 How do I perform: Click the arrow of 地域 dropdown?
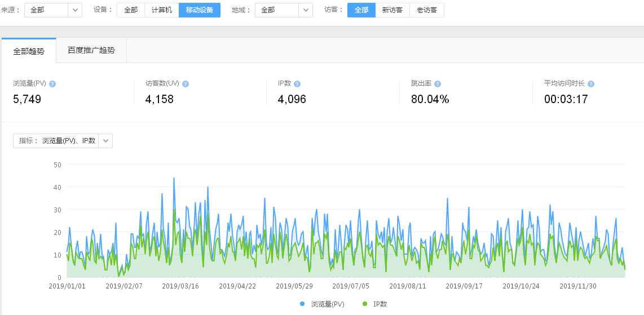coord(306,10)
